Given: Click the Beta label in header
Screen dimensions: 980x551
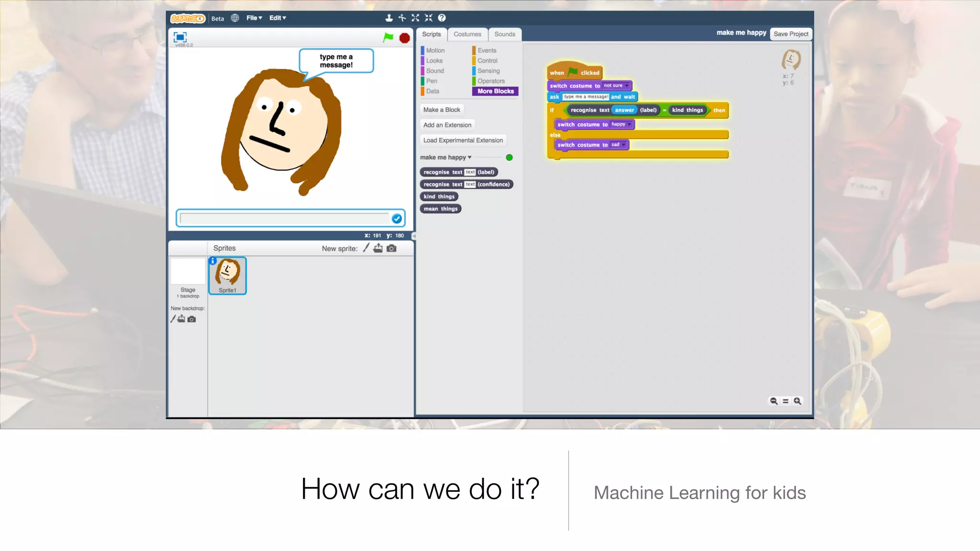Looking at the screenshot, I should (218, 19).
